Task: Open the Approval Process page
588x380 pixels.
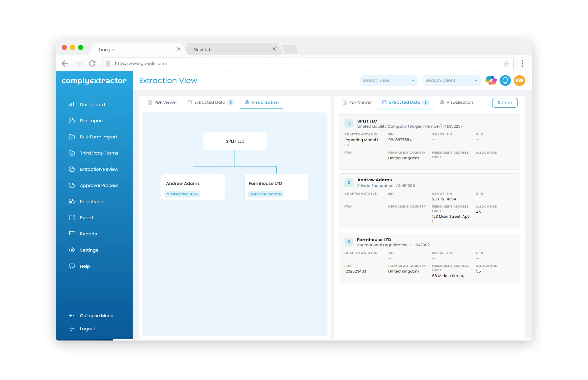Action: click(93, 185)
